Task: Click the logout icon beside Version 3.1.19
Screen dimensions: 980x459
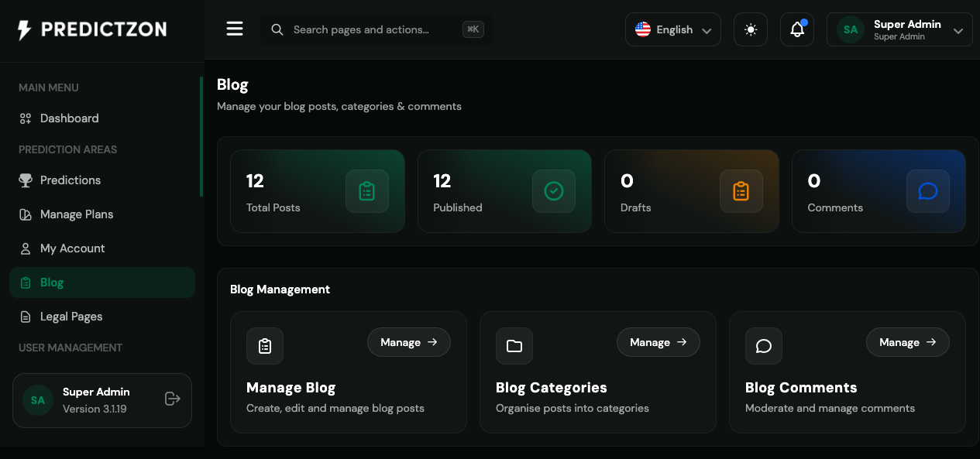Action: (173, 399)
